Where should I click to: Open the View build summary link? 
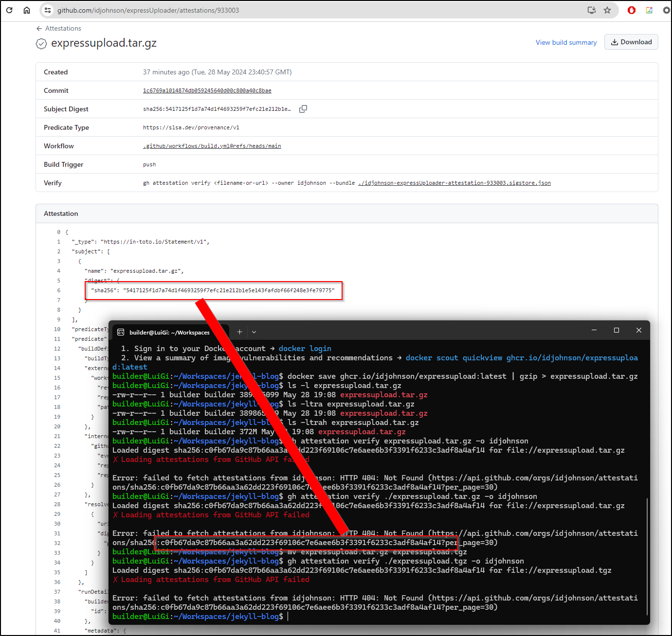point(566,42)
